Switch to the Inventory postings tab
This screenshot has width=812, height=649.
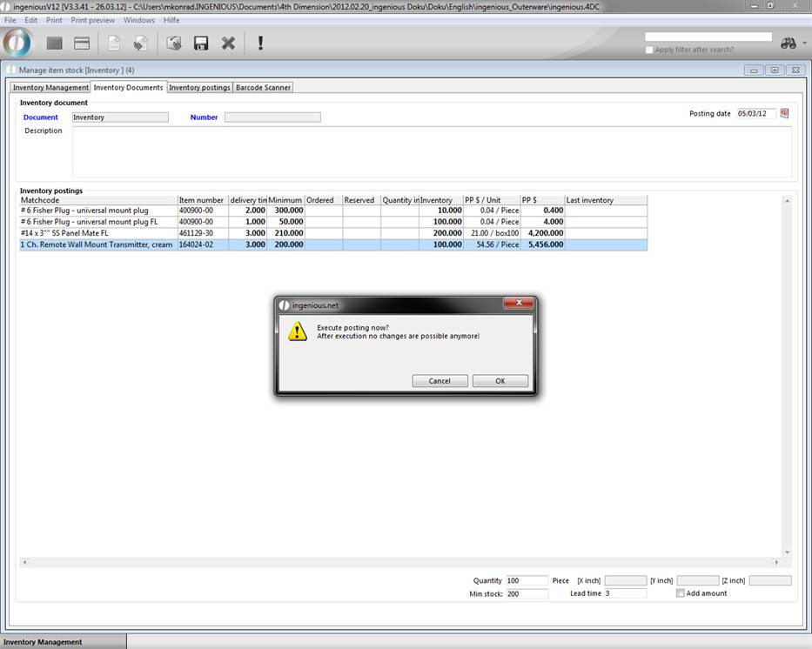(x=199, y=88)
